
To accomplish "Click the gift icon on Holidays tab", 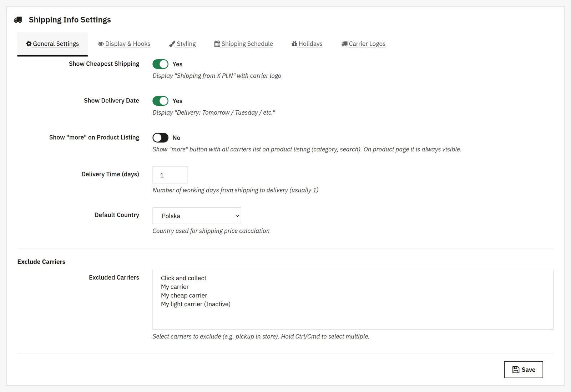I will (x=294, y=44).
